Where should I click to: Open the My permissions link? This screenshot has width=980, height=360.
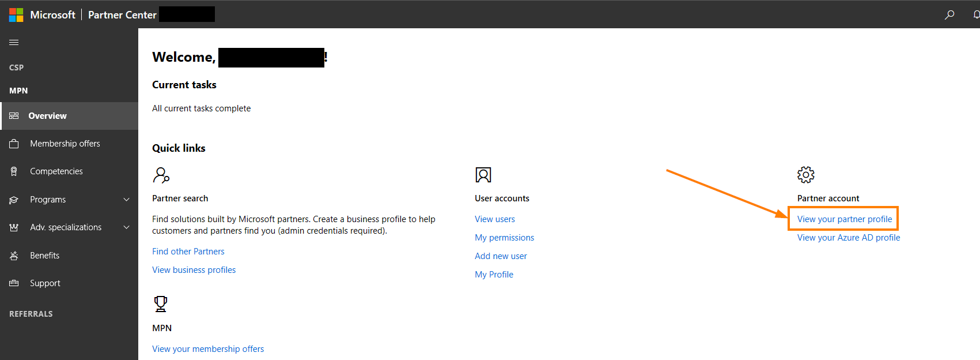click(x=505, y=238)
